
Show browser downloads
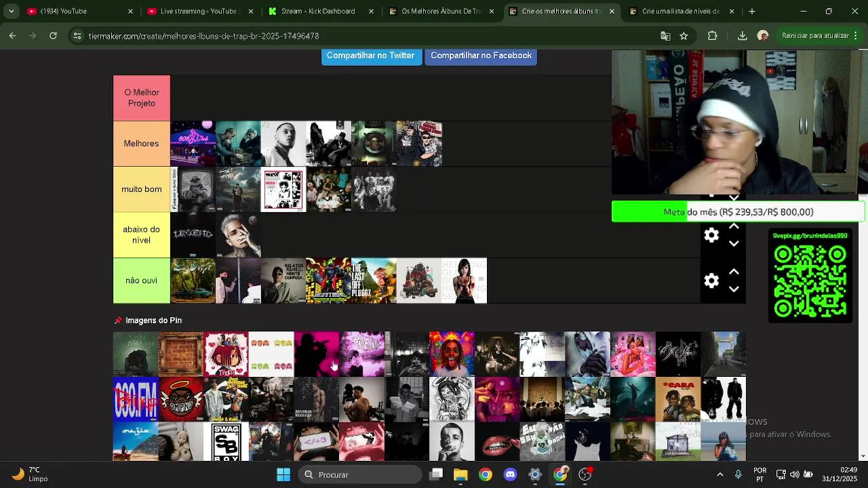click(742, 36)
